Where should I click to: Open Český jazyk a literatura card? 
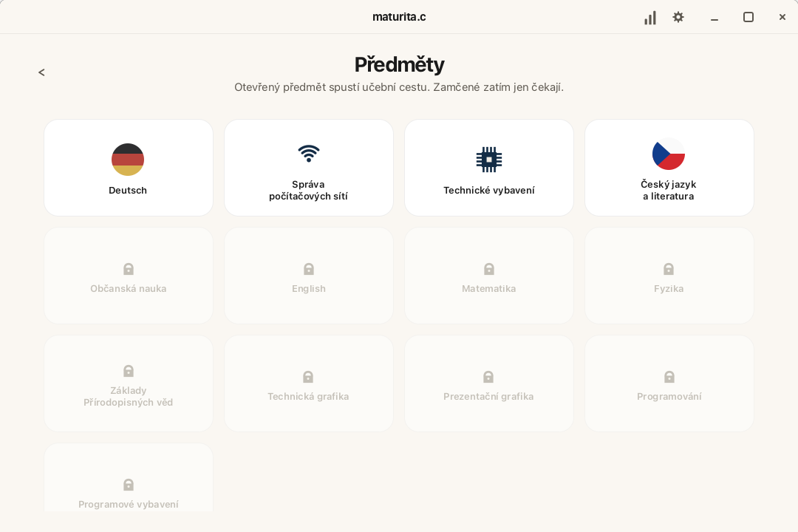click(x=669, y=168)
